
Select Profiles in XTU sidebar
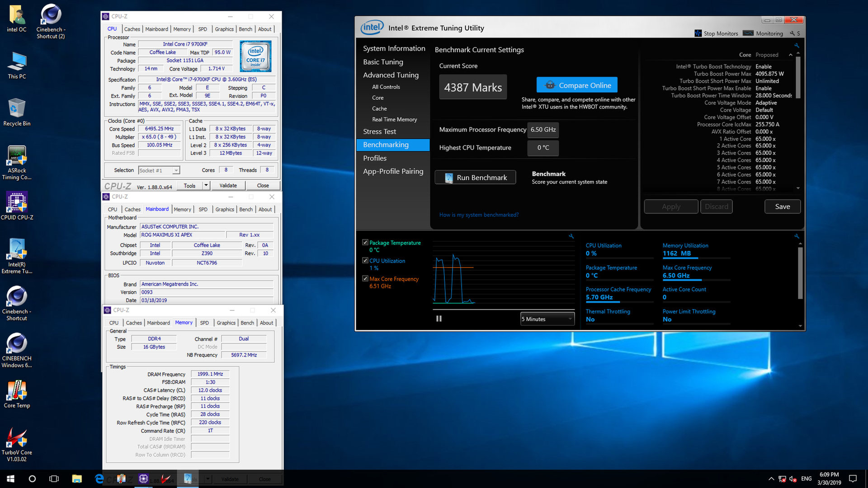(375, 158)
